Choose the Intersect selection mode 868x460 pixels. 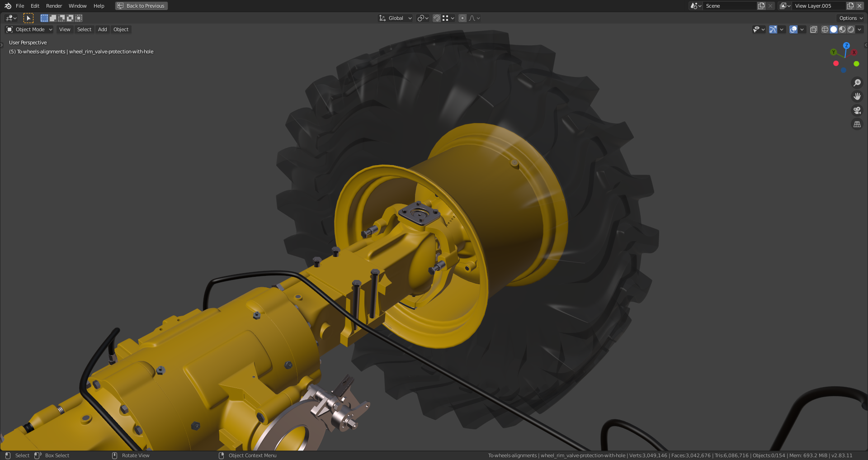[79, 18]
